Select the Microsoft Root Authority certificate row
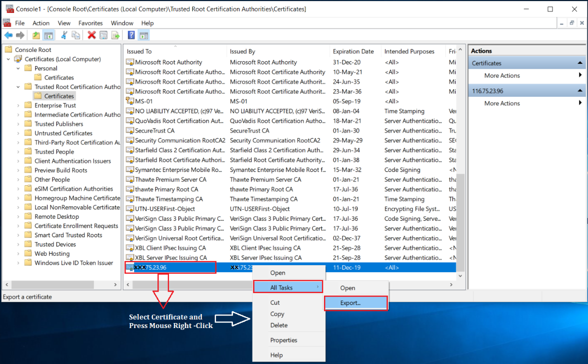This screenshot has height=364, width=588. [x=290, y=62]
